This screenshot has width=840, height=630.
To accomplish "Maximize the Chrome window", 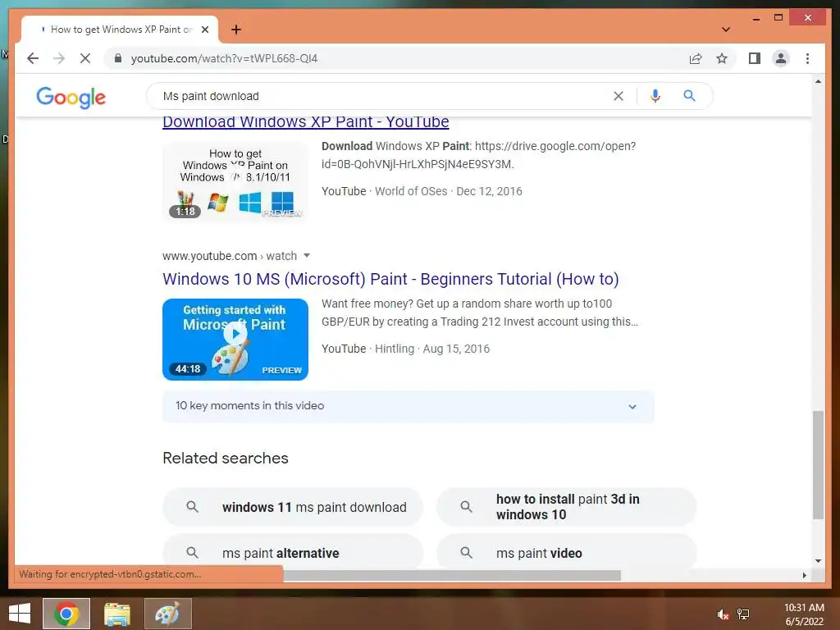I will point(778,18).
